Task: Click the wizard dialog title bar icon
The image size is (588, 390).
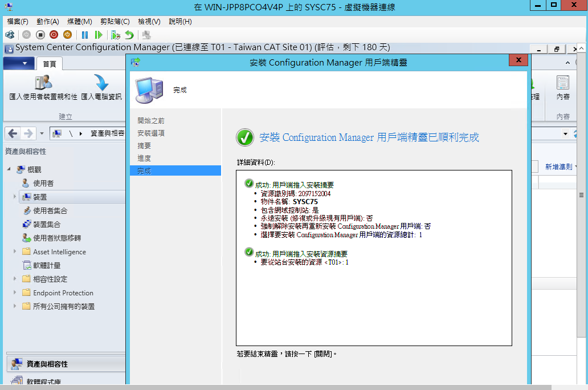Action: tap(136, 62)
